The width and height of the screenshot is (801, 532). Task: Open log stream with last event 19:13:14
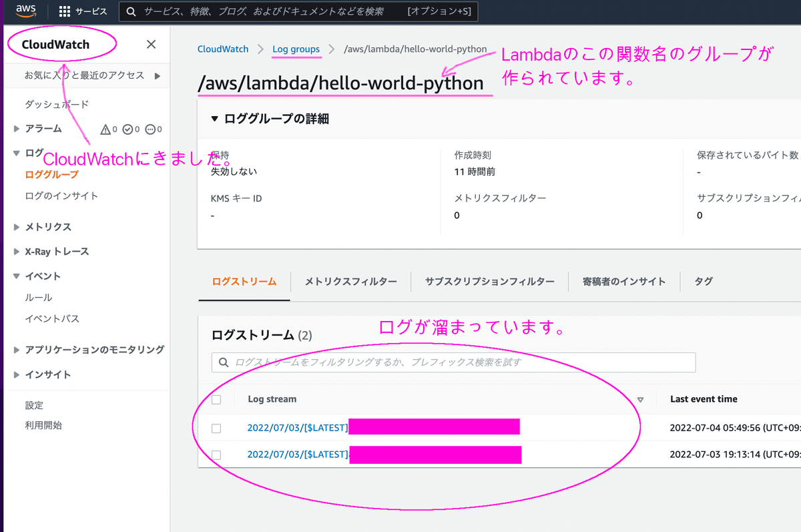point(299,454)
